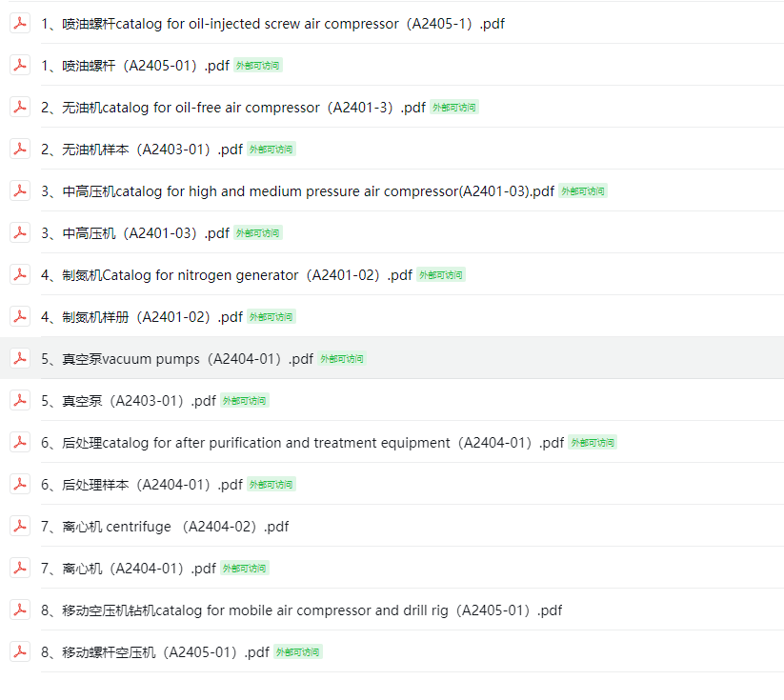Click PDF icon next to 7、离心机（A2404-01）.pdf
The image size is (784, 700).
pos(20,568)
